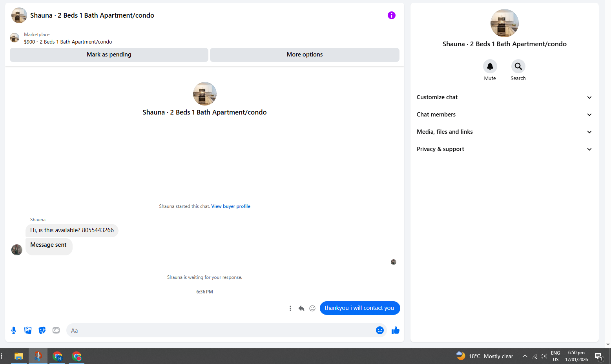The height and width of the screenshot is (364, 611).
Task: Expand the Chat members section
Action: pos(504,115)
